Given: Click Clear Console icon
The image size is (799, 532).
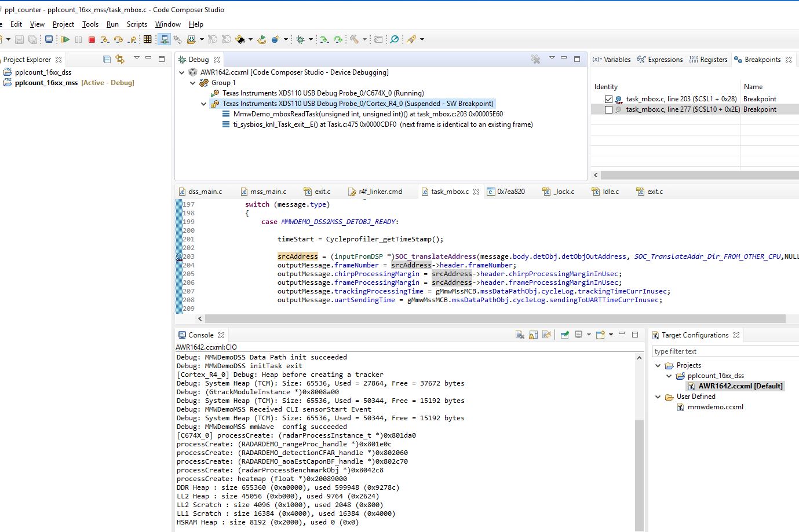Looking at the screenshot, I should (520, 335).
